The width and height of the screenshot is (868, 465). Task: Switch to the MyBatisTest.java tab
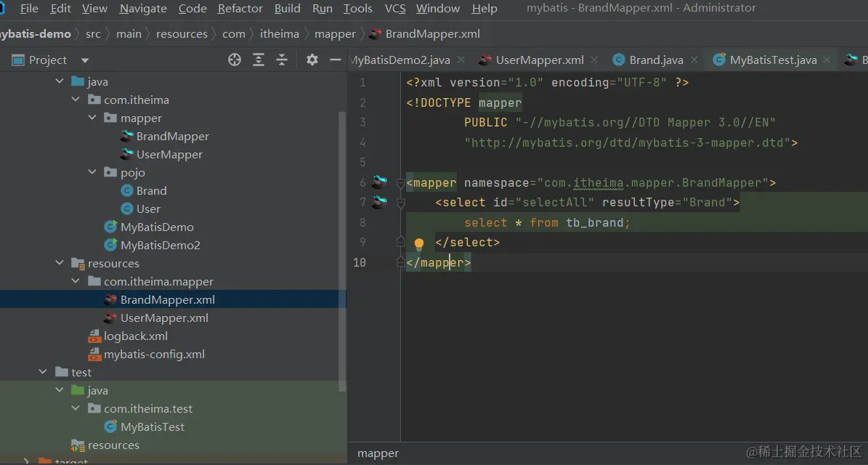coord(765,60)
